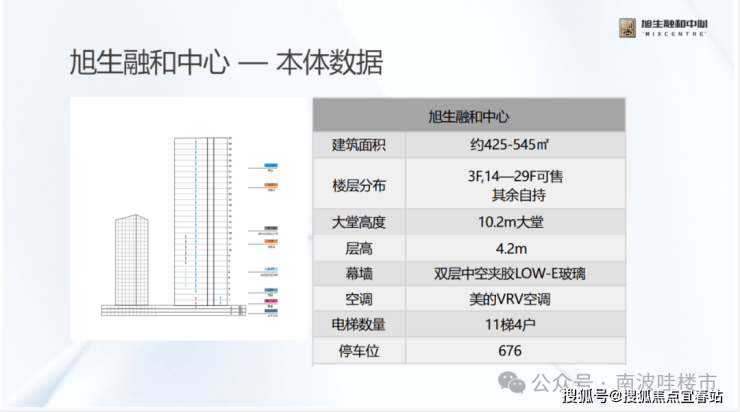Click the short tower in the elevation diagram

click(132, 260)
